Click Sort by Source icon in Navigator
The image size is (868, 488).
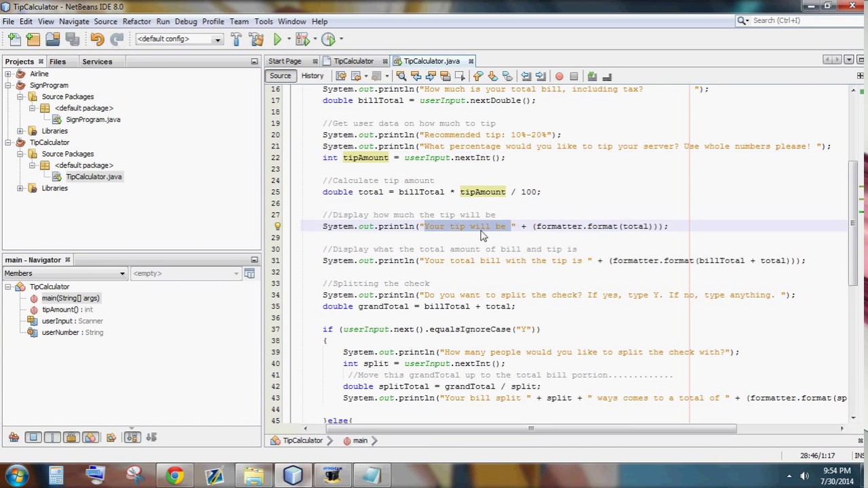point(151,437)
